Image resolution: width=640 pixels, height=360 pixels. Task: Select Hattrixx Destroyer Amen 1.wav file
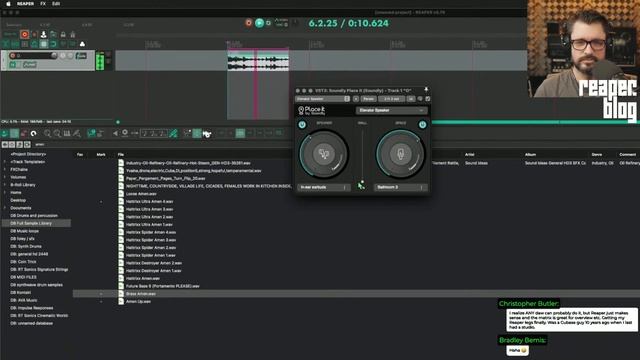tap(153, 271)
